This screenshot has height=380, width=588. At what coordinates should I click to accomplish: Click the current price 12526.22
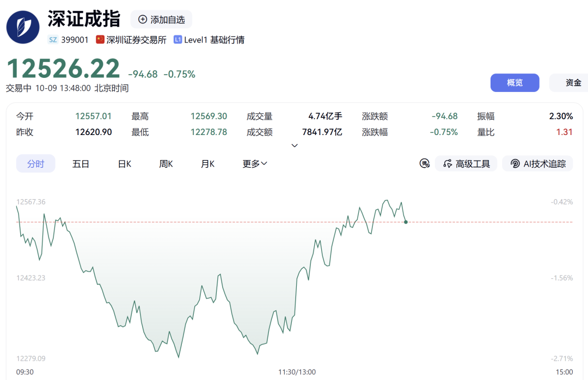tap(63, 68)
